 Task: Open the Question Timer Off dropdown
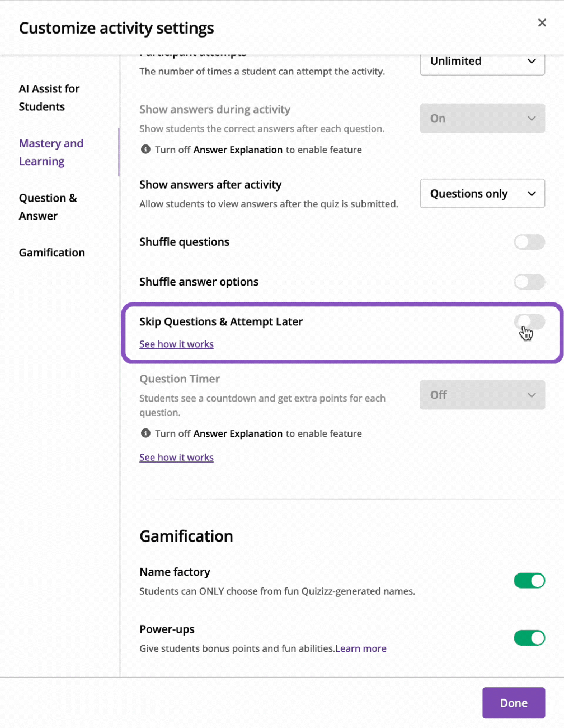tap(482, 395)
